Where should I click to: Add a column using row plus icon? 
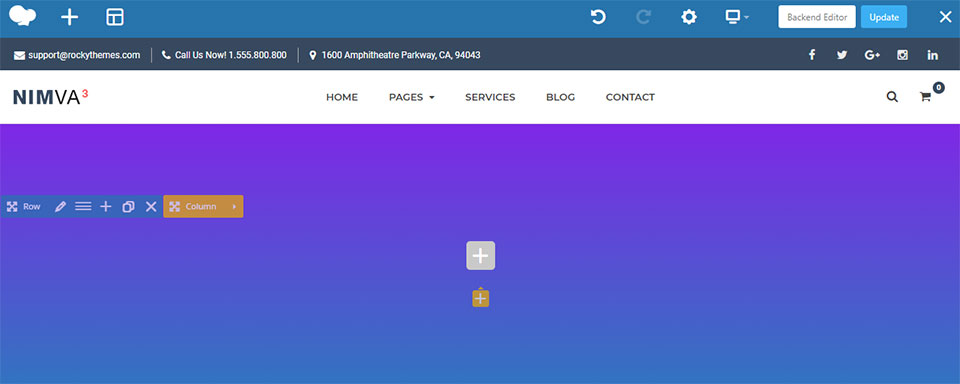point(106,206)
